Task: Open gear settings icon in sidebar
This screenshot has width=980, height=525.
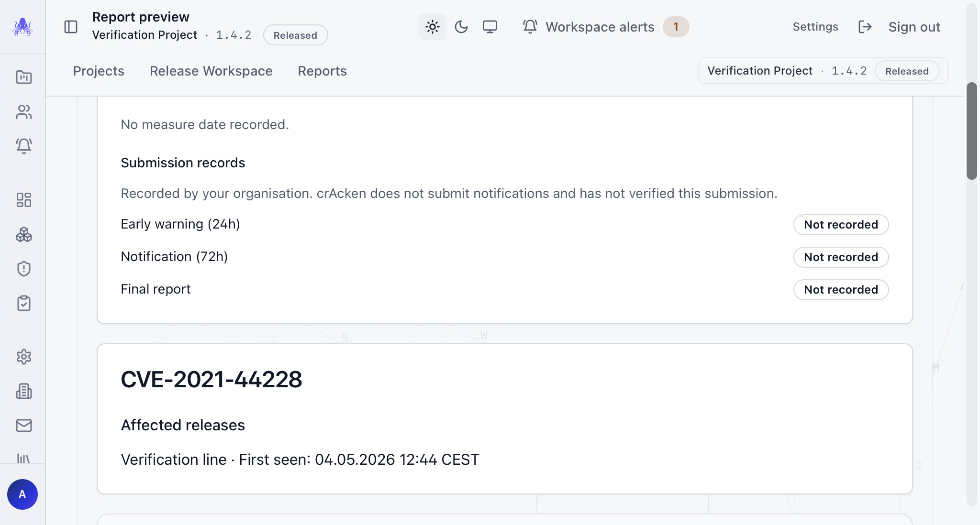Action: pyautogui.click(x=24, y=357)
